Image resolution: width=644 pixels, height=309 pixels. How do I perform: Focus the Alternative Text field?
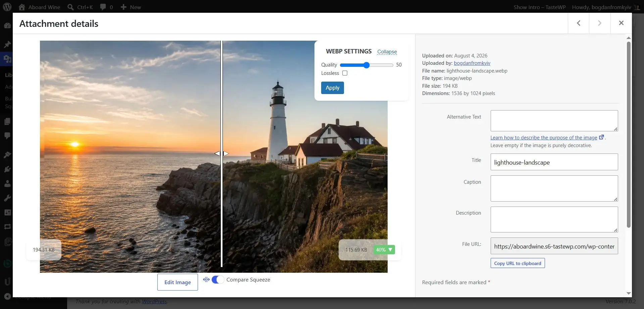pos(554,121)
